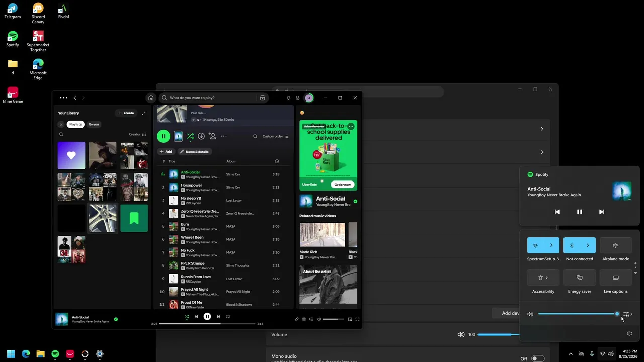Toggle Live captions quick setting

(x=616, y=278)
